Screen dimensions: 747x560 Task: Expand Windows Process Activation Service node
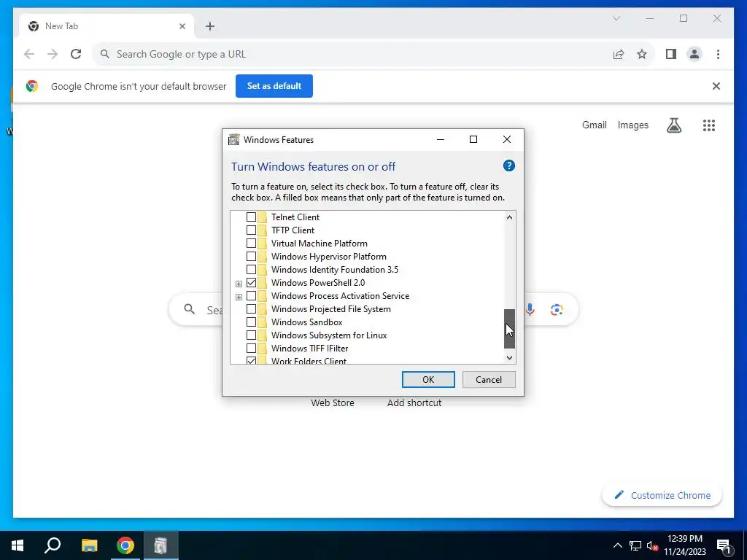point(239,297)
